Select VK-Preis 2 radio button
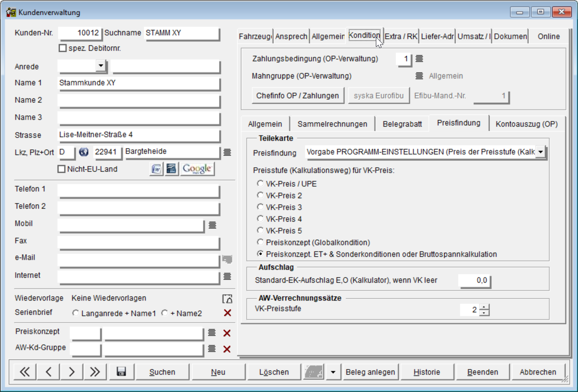This screenshot has height=392, width=578. pyautogui.click(x=260, y=195)
